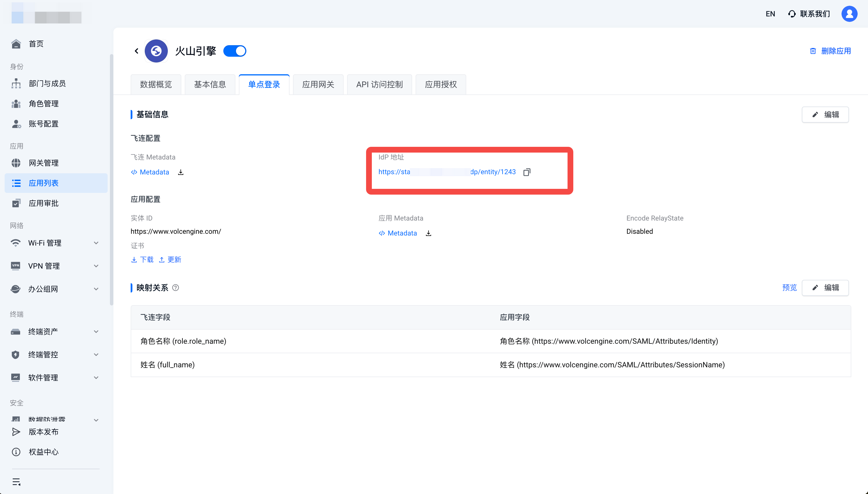Open the 应用网关 tab
The height and width of the screenshot is (494, 868).
point(318,84)
